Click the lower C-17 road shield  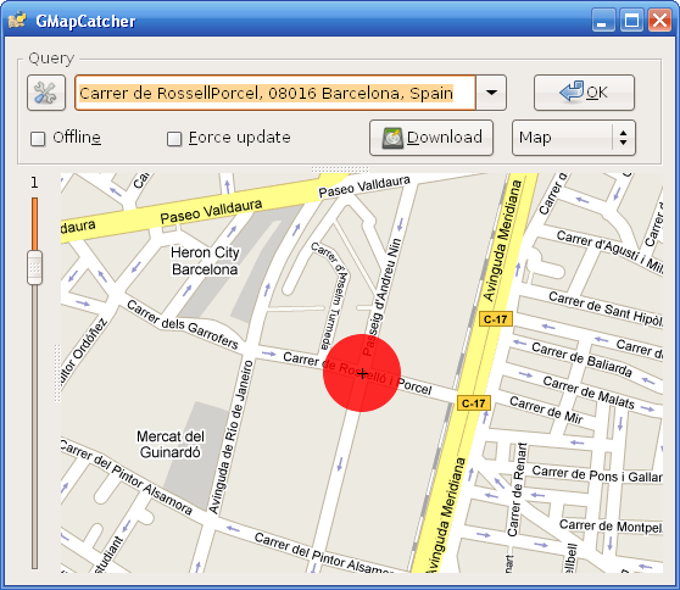(474, 403)
